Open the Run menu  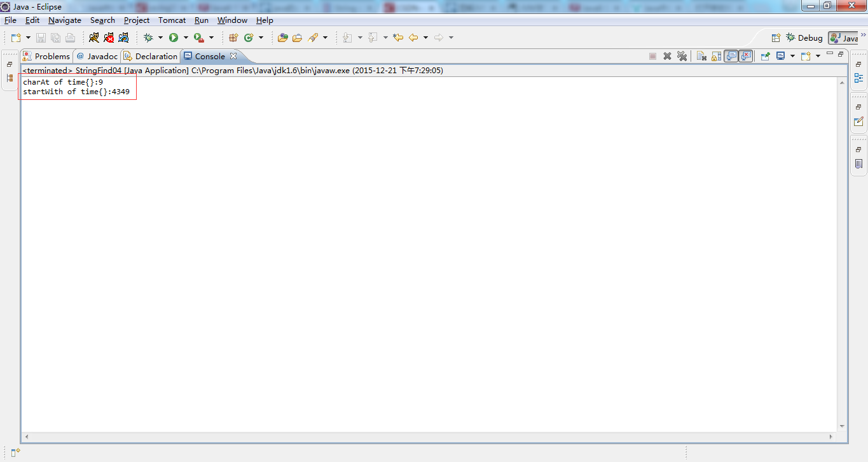(x=202, y=20)
